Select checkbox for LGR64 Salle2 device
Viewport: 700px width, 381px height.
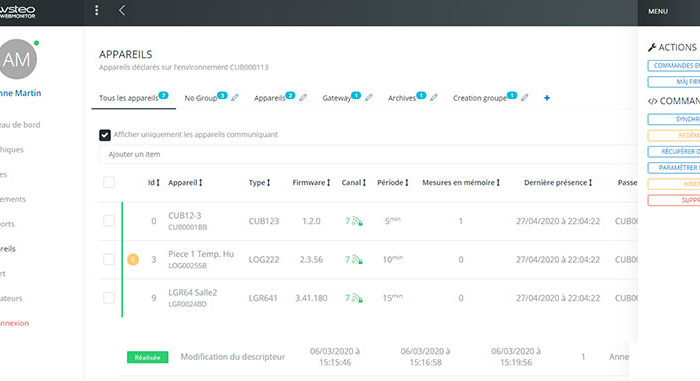(109, 297)
